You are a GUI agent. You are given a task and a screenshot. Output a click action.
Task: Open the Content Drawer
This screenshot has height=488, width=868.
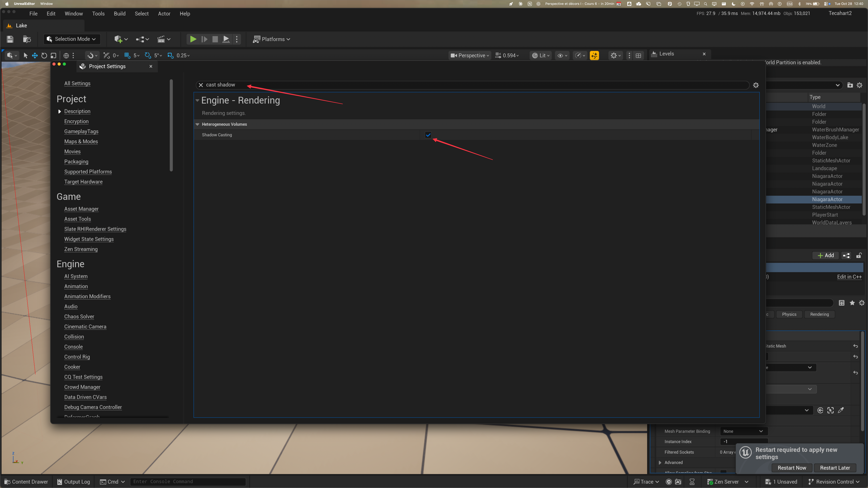click(26, 482)
